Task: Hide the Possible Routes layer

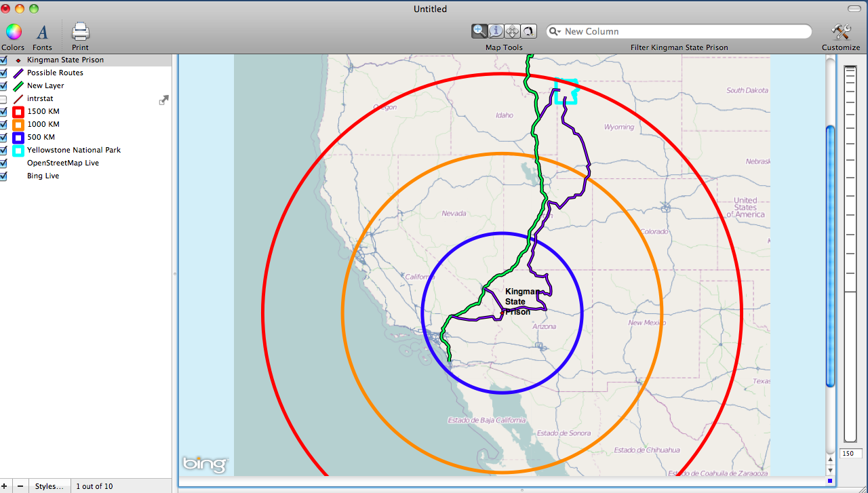Action: [x=3, y=73]
